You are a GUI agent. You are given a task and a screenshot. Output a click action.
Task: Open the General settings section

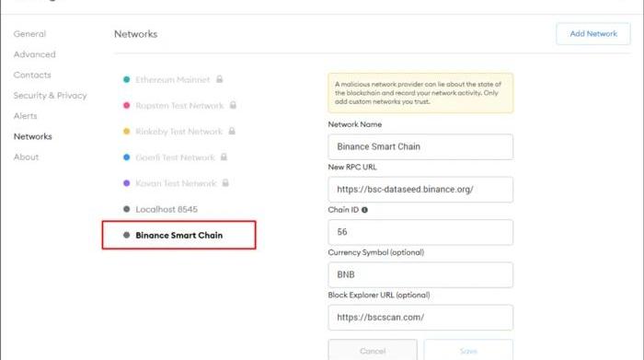29,34
